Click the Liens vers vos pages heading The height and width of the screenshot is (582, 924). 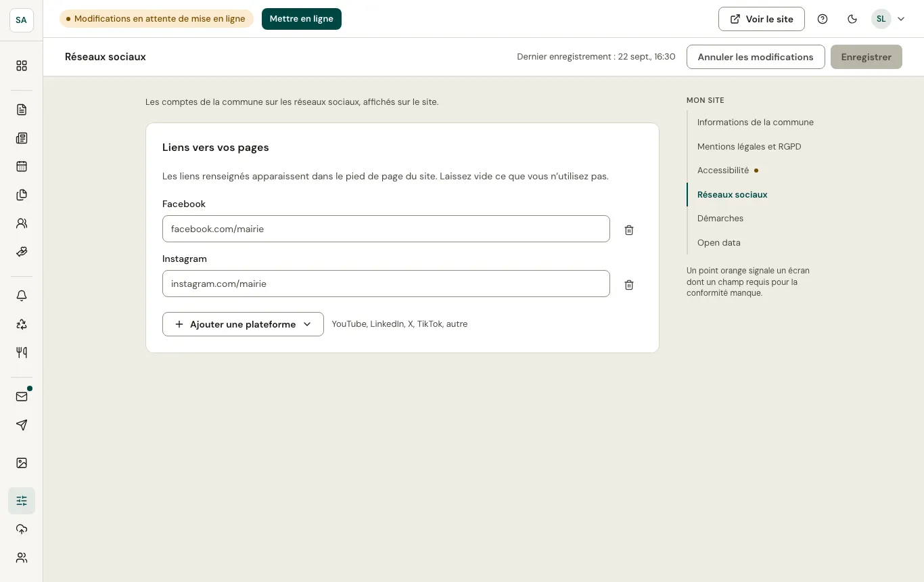(x=216, y=148)
